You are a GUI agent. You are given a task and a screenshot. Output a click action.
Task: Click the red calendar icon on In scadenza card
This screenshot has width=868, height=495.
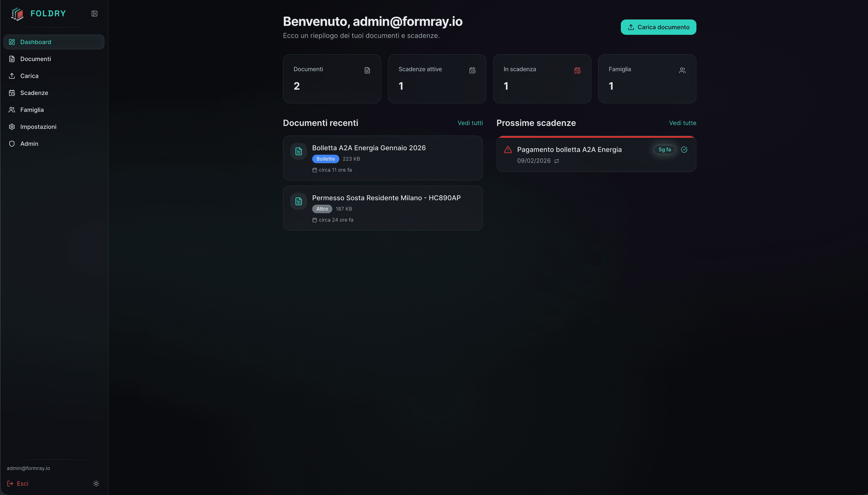(577, 70)
